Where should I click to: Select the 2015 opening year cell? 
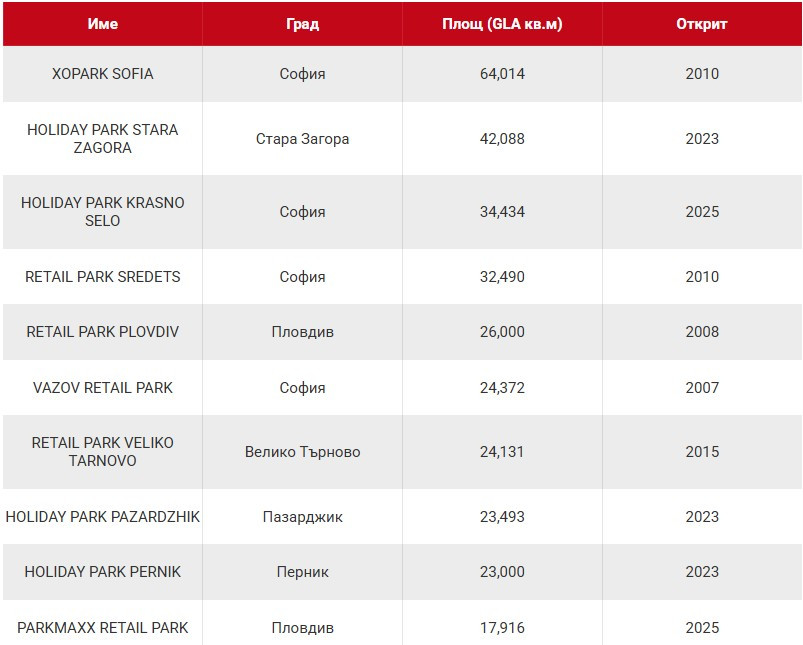(702, 452)
